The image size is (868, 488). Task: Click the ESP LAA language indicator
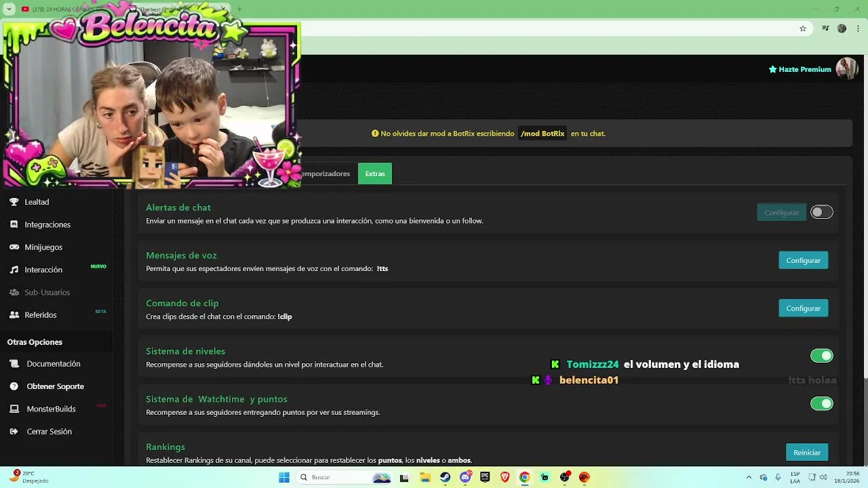(x=795, y=477)
